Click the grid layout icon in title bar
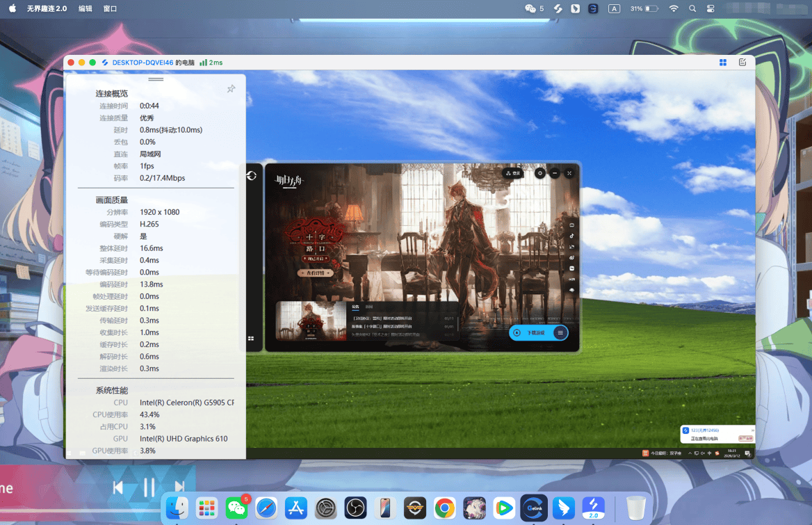Screen dimensions: 812x525 point(723,63)
